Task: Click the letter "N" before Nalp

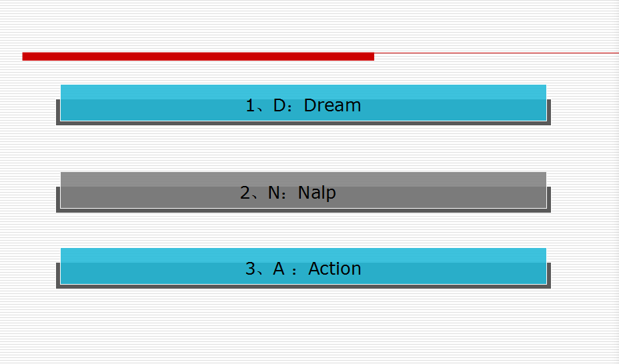Action: [x=274, y=193]
